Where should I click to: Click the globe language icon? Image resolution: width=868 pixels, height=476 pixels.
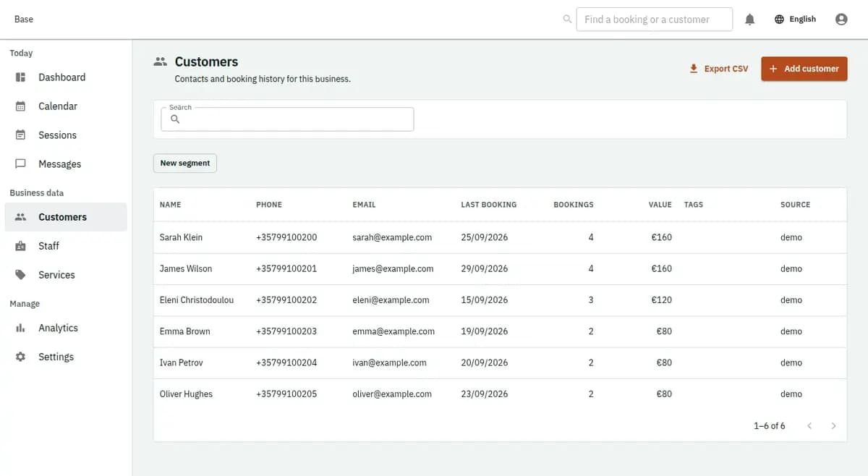779,20
